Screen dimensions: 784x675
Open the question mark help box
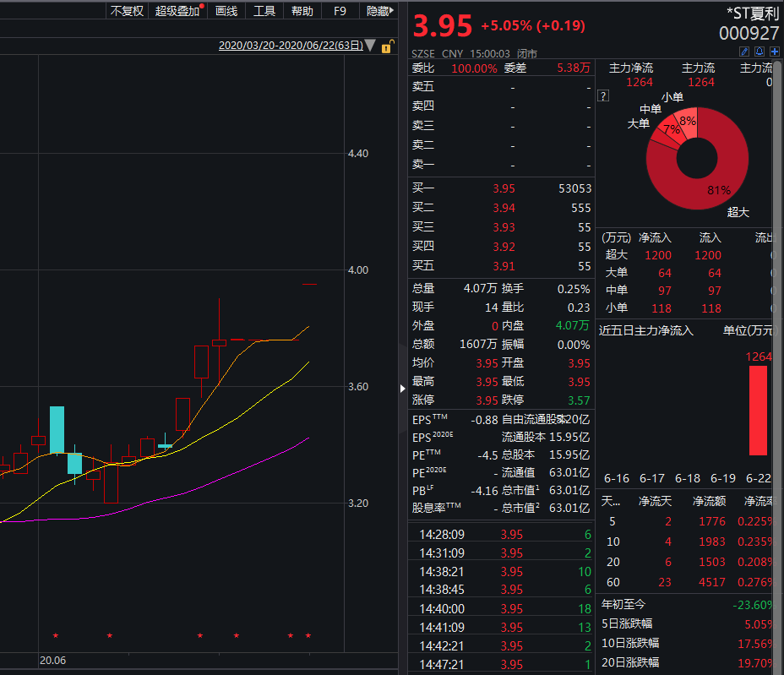tap(603, 95)
